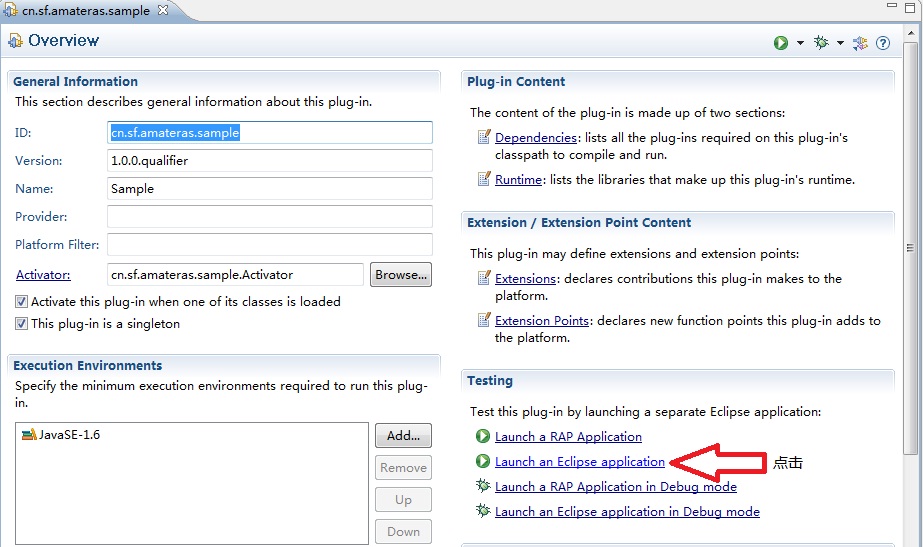
Task: Click into the Name field containing Sample
Action: 270,188
